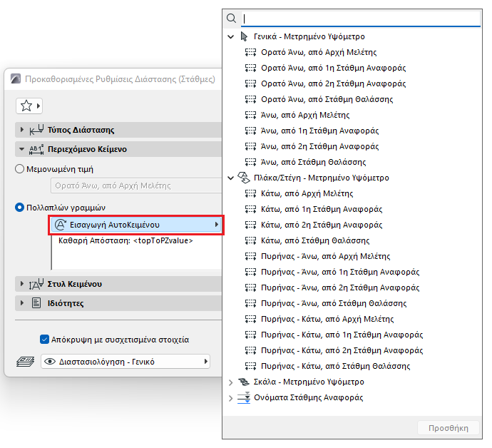
Task: Click the Ορατό Άνω, από Αρχή Μελέτης disabled field
Action: coord(136,185)
